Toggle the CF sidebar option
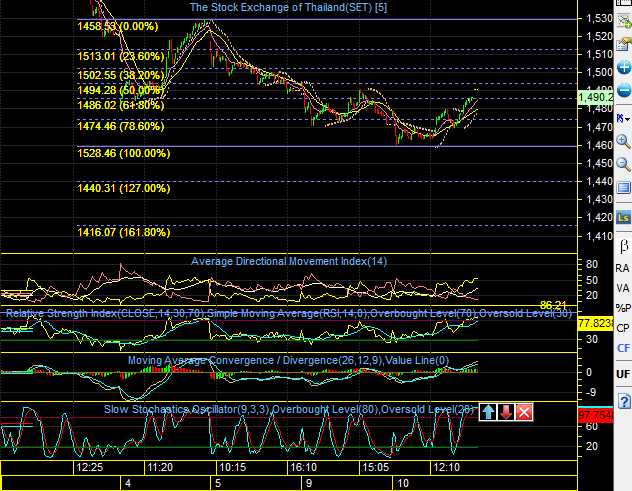Image resolution: width=632 pixels, height=491 pixels. 623,348
